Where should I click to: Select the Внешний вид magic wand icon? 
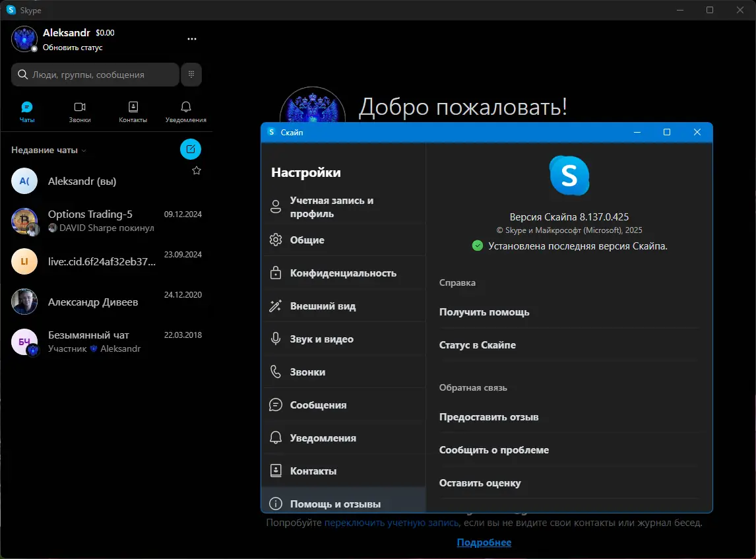tap(276, 306)
